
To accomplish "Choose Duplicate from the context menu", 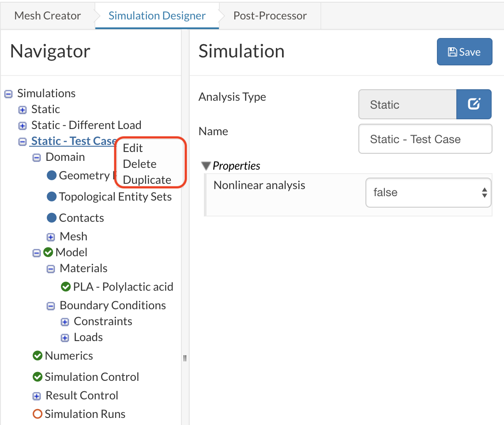I will pyautogui.click(x=147, y=180).
